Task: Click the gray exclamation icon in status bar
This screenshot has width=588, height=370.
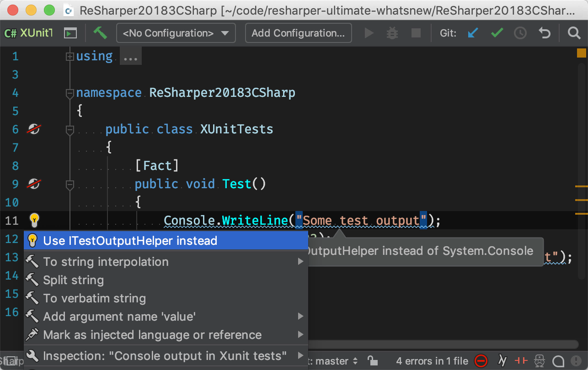Action: point(576,361)
